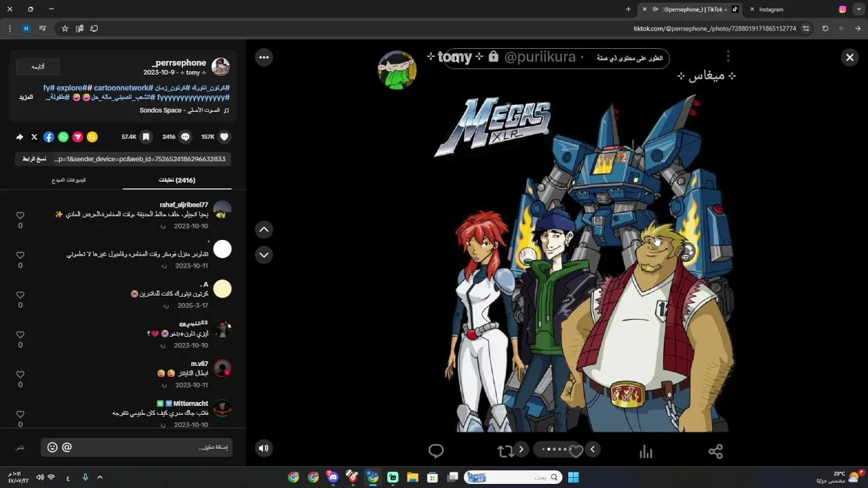Screen dimensions: 868x488
Task: Open the emoji picker in the comment box
Action: (52, 447)
